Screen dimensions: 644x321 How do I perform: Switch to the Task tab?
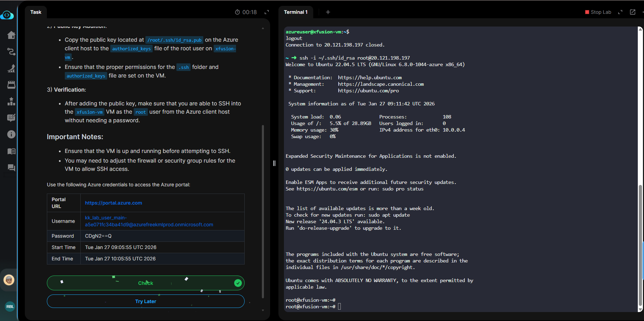[36, 12]
